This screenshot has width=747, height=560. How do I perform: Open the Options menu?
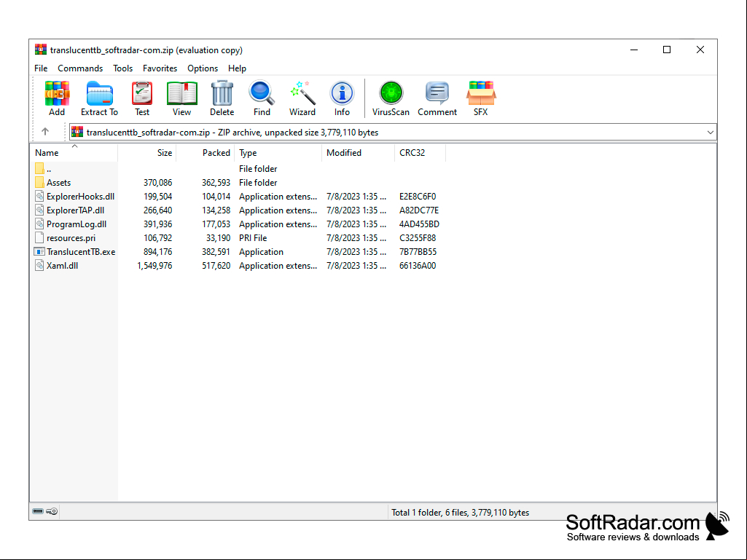click(x=203, y=68)
